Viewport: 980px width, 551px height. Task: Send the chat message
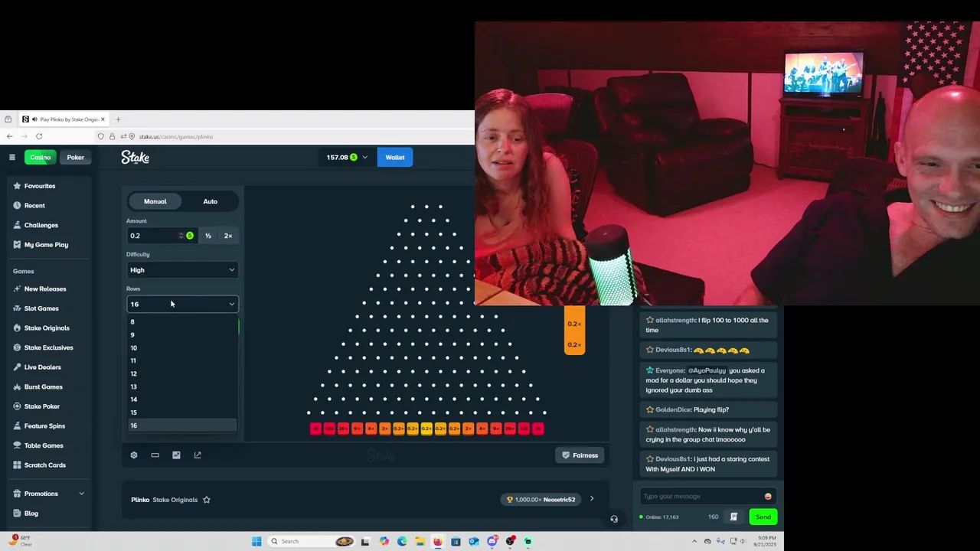(763, 517)
